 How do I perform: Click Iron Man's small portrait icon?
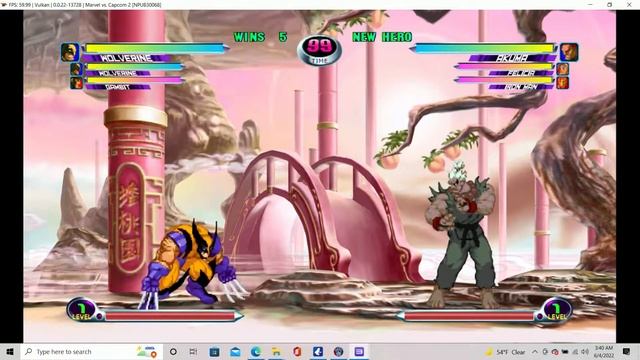tap(562, 83)
